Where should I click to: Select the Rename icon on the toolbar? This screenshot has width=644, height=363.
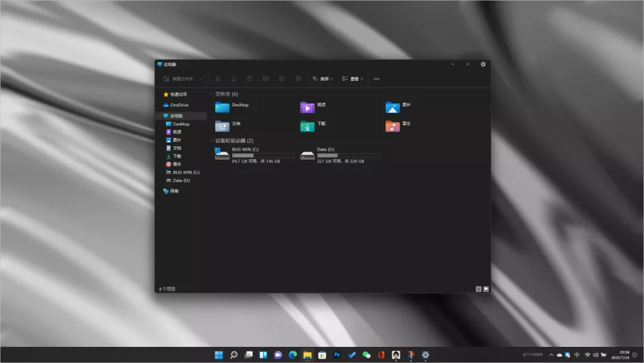(265, 78)
